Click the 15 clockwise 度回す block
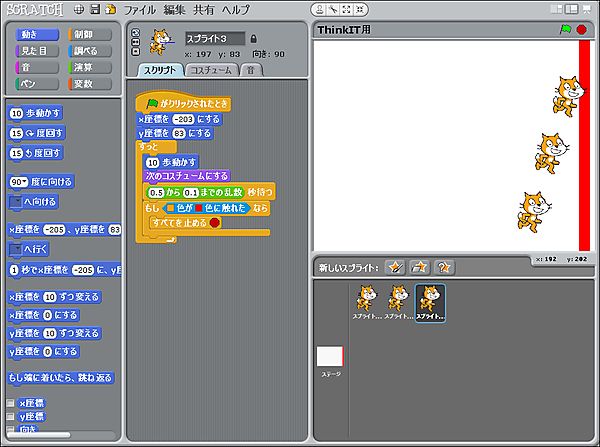This screenshot has width=600, height=447. pyautogui.click(x=36, y=133)
